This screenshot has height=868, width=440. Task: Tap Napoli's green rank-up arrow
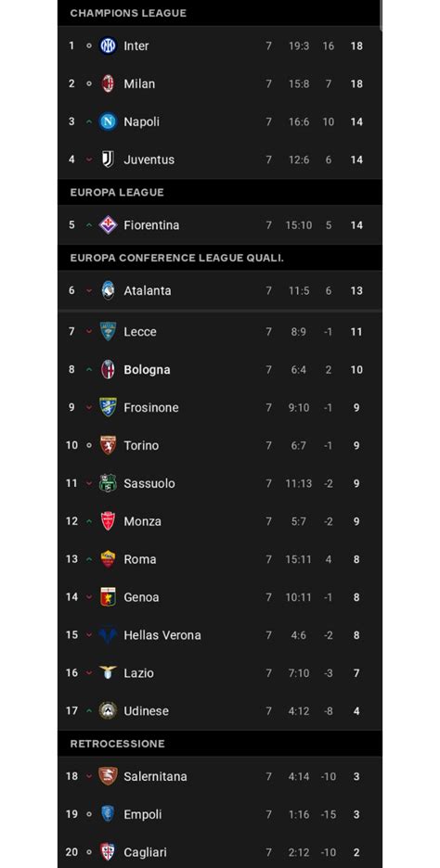click(89, 121)
